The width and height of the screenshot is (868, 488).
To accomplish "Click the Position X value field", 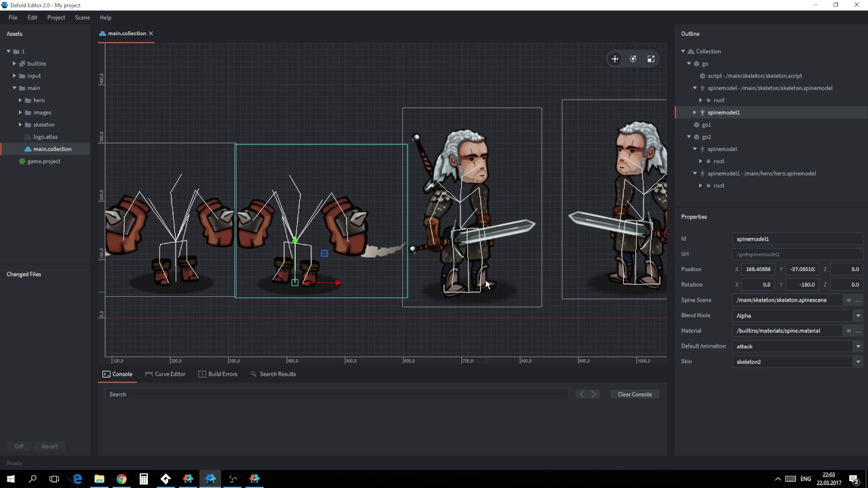I will pos(758,269).
